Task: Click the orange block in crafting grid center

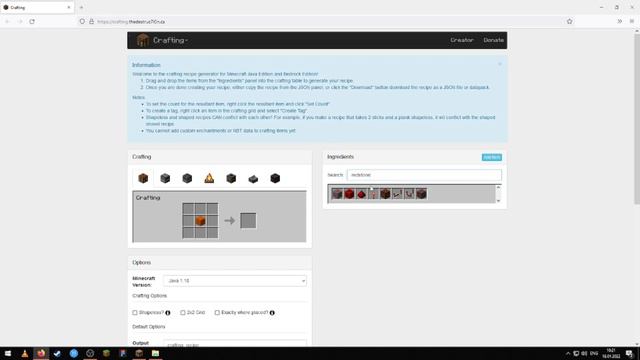Action: (x=200, y=221)
